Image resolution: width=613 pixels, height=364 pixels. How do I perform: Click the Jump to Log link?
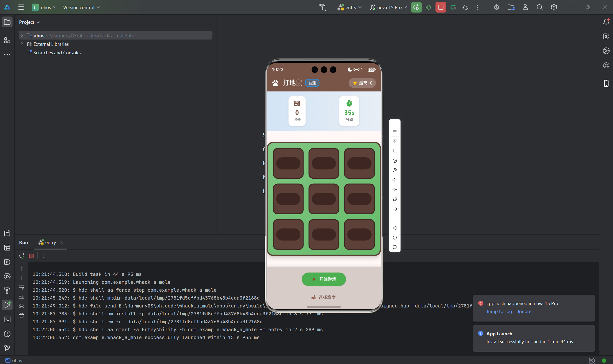[x=499, y=311]
